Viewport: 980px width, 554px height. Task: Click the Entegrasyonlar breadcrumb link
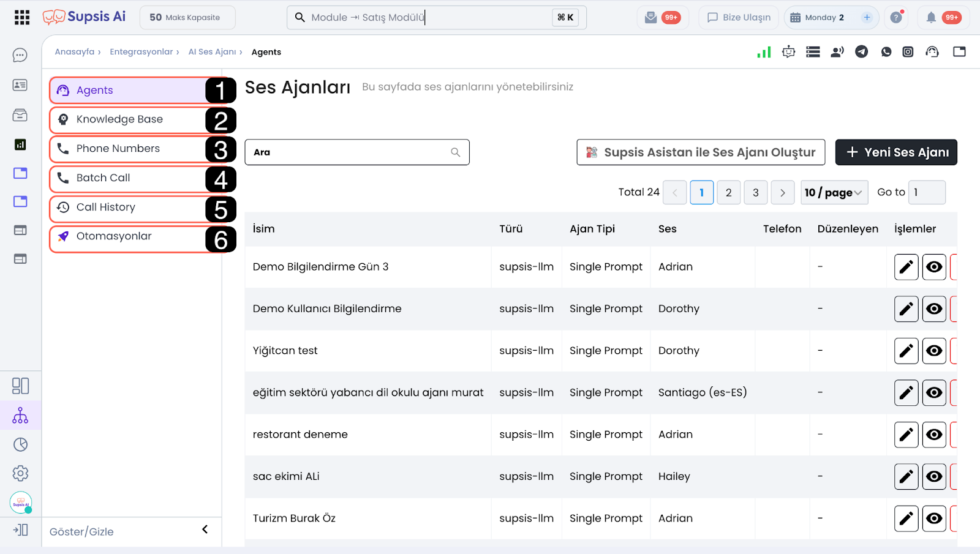pyautogui.click(x=141, y=52)
